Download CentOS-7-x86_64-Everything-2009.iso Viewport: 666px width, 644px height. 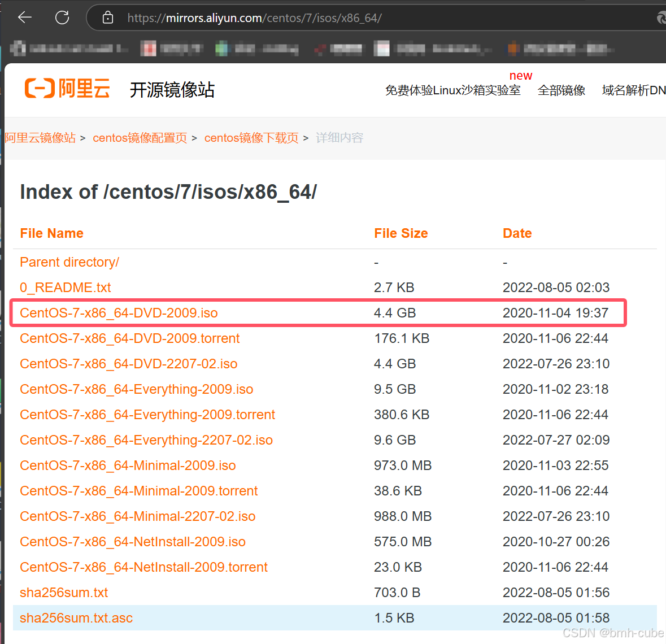pyautogui.click(x=137, y=390)
